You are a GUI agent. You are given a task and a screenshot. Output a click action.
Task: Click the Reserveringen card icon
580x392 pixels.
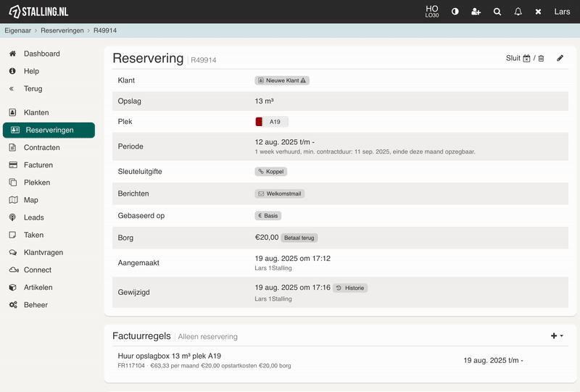[15, 130]
